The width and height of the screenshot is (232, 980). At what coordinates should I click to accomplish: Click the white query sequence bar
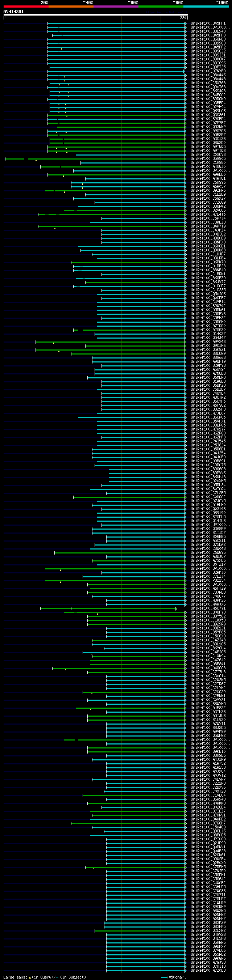(x=96, y=15)
